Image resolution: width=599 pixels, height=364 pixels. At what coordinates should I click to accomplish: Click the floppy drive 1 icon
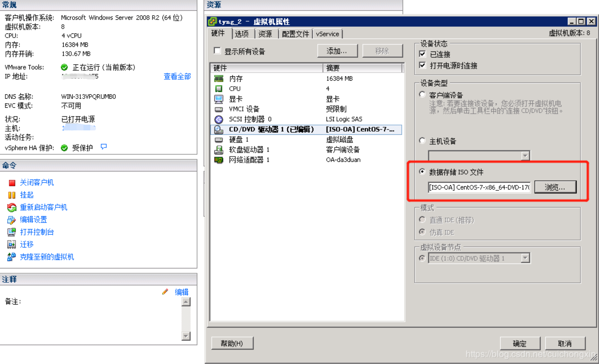[x=219, y=150]
